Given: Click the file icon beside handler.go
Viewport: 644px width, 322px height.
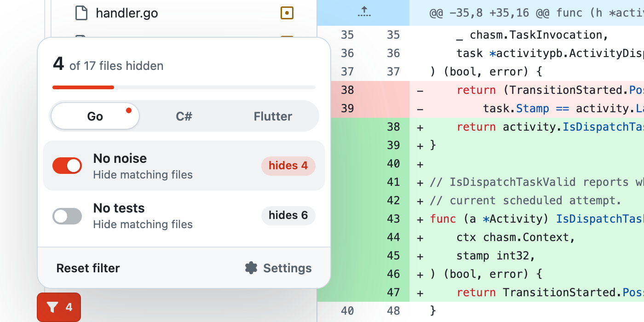Looking at the screenshot, I should pos(81,13).
